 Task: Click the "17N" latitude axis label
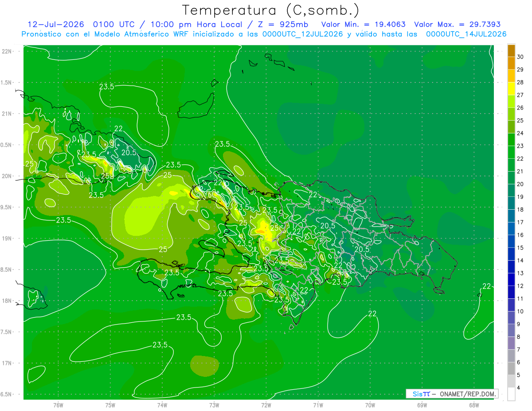(7, 363)
